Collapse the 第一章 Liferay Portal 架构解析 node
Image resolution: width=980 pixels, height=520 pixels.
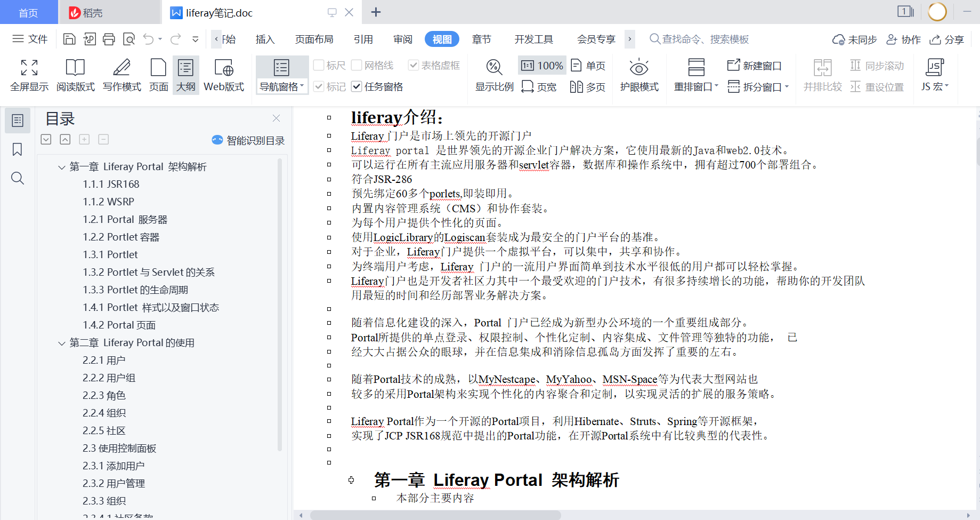(x=62, y=167)
